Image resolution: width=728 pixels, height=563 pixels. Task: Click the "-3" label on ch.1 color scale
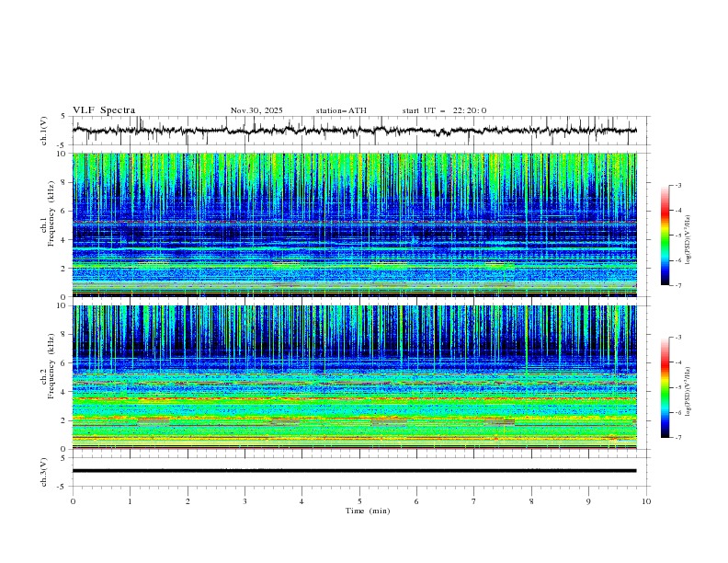click(677, 185)
